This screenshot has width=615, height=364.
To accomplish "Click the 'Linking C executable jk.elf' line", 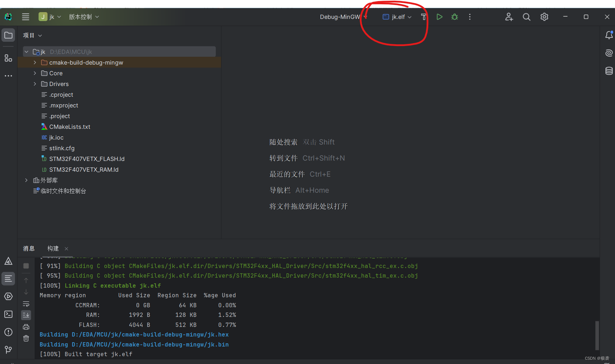I will click(113, 285).
